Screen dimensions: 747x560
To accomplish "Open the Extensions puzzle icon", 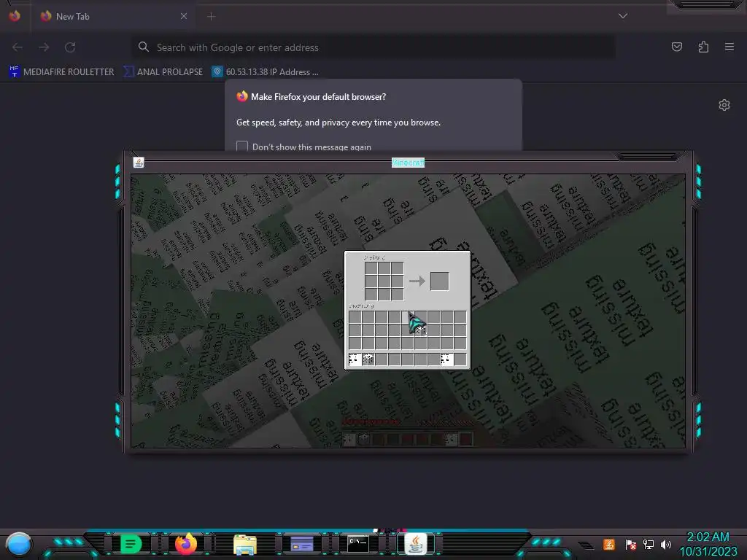I will (703, 47).
